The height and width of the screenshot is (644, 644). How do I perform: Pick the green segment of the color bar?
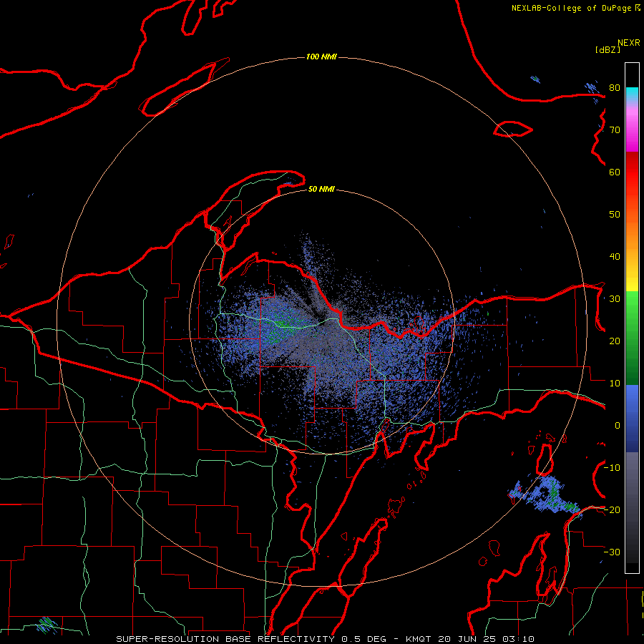pyautogui.click(x=632, y=338)
